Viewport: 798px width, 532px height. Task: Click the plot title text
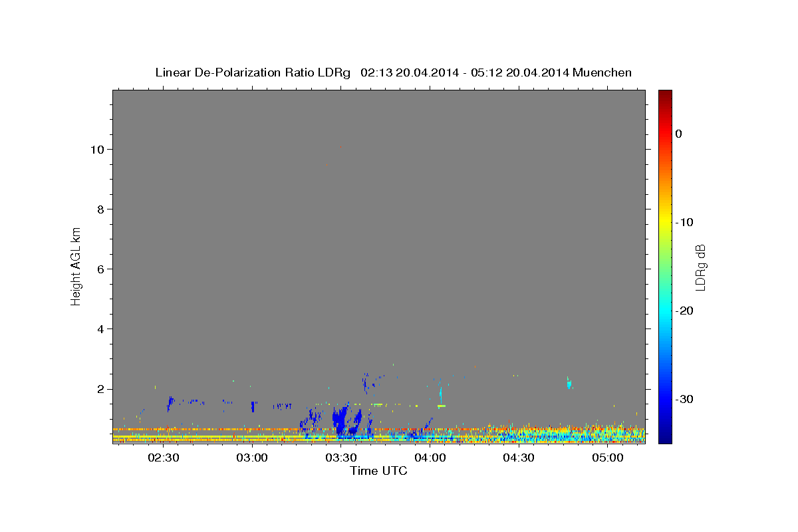pyautogui.click(x=393, y=72)
